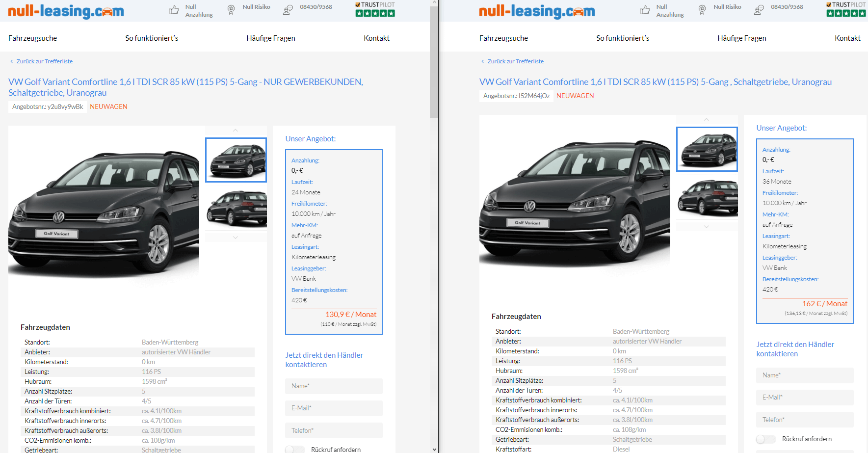Open Kontakt menu in left window
Screen dimensions: 868x453
(376, 38)
